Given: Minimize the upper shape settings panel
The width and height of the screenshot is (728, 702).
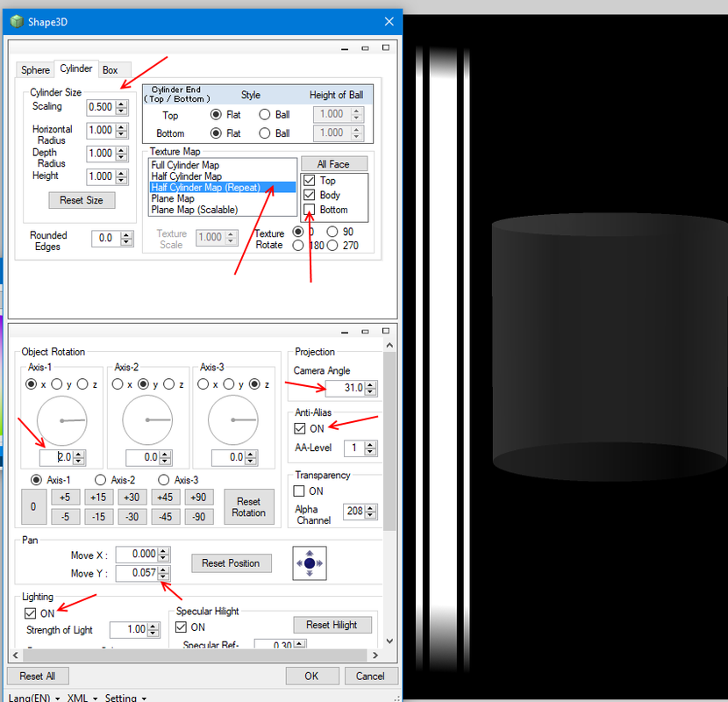Looking at the screenshot, I should 345,48.
